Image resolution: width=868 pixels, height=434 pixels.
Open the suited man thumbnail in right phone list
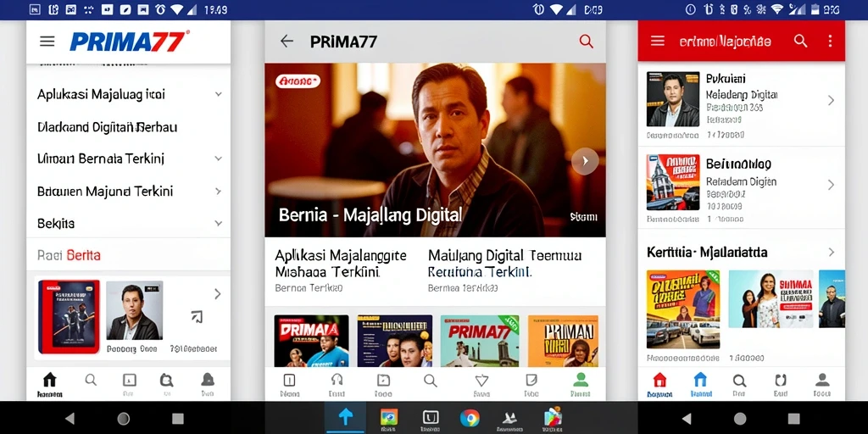[x=672, y=99]
